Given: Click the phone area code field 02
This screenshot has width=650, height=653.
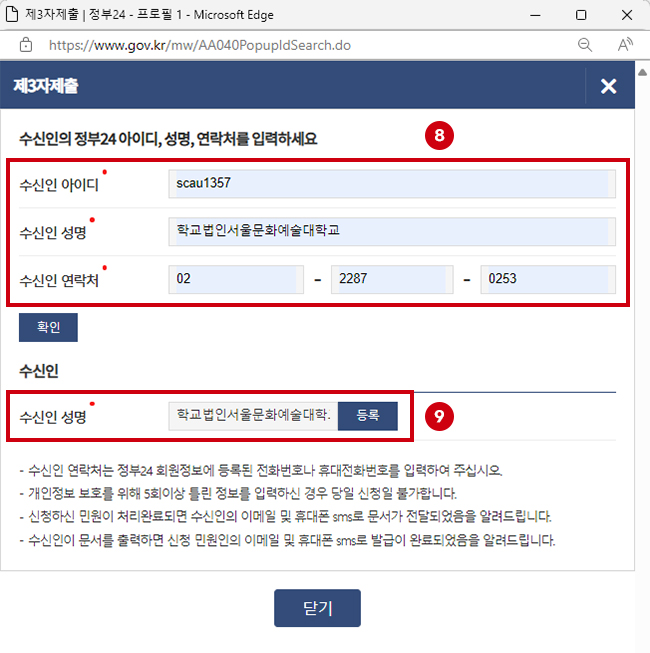Looking at the screenshot, I should point(236,279).
